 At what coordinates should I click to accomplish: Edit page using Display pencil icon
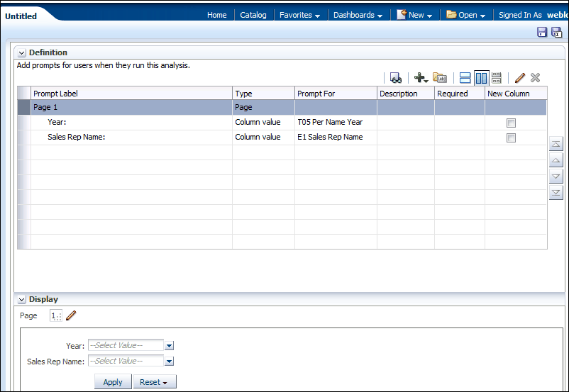(71, 316)
